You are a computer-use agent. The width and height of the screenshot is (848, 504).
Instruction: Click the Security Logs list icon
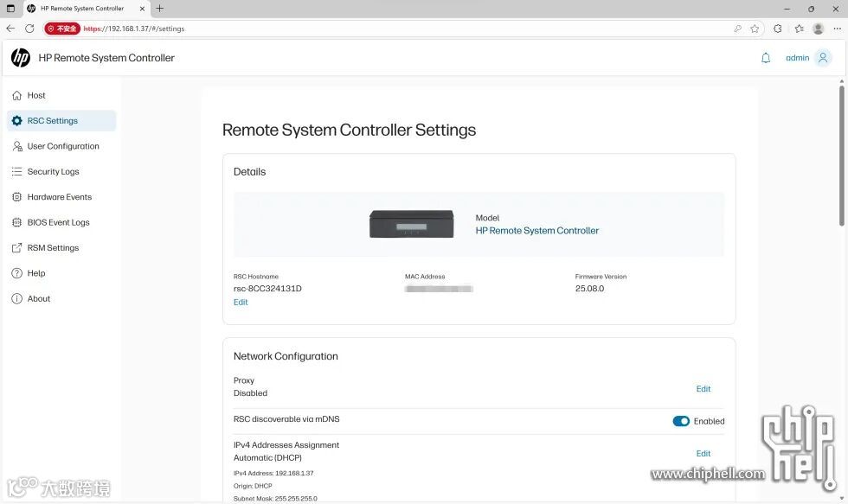[16, 171]
